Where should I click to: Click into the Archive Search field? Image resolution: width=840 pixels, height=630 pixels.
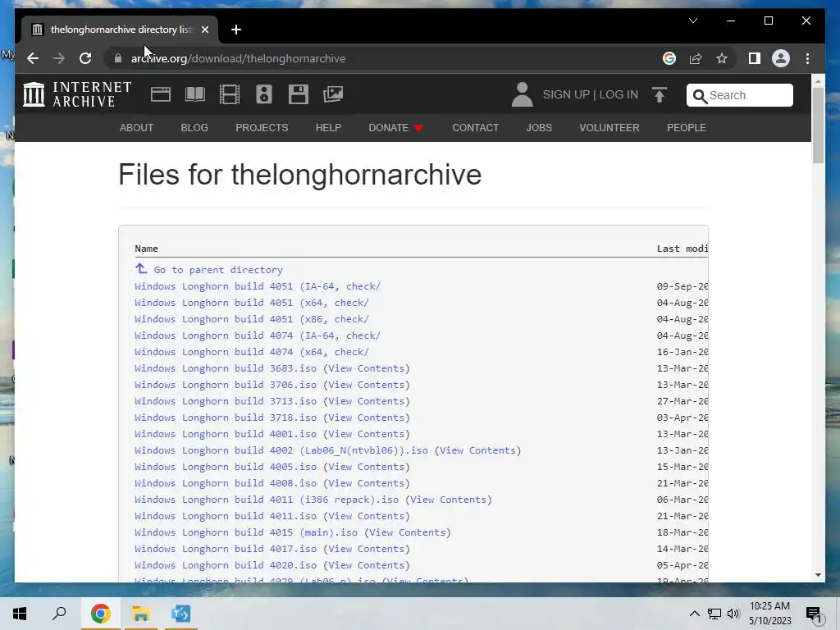739,95
